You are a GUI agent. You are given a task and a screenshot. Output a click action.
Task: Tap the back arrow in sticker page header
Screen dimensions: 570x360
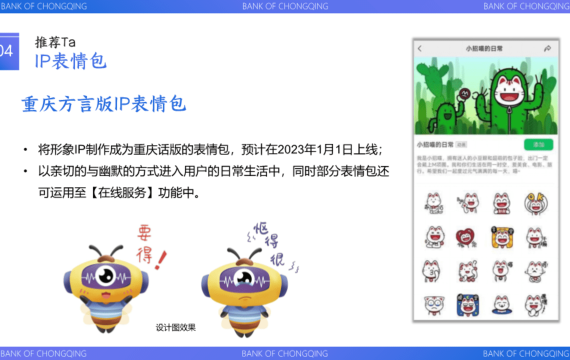(420, 48)
